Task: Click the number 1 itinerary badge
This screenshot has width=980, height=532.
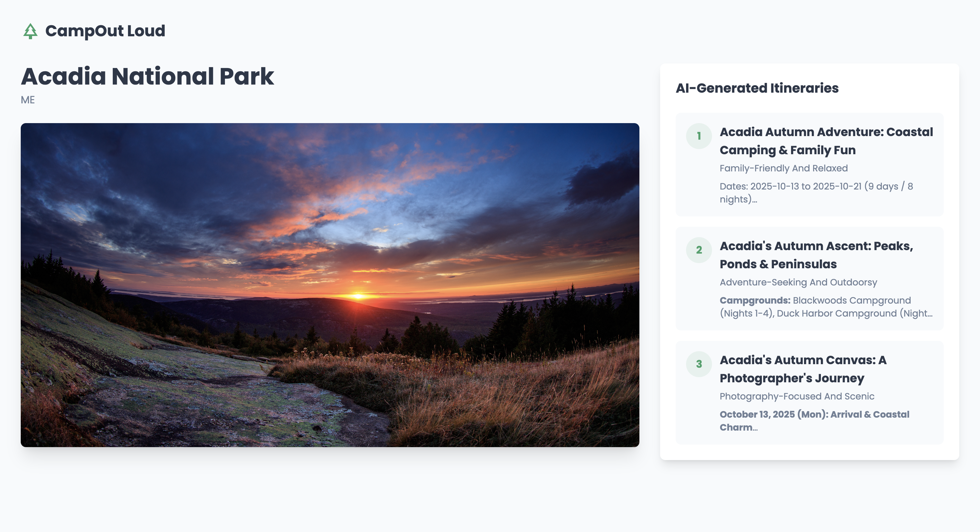Action: click(698, 136)
